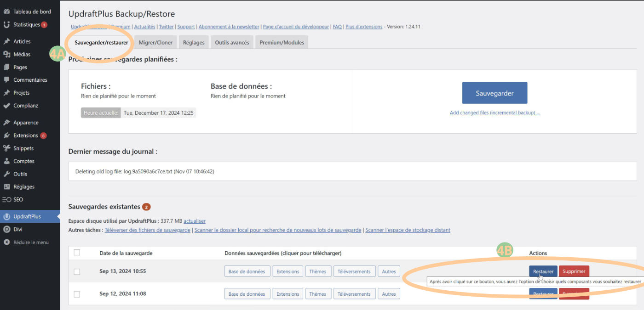Download Extensions of Sep 13 backup

pos(288,271)
